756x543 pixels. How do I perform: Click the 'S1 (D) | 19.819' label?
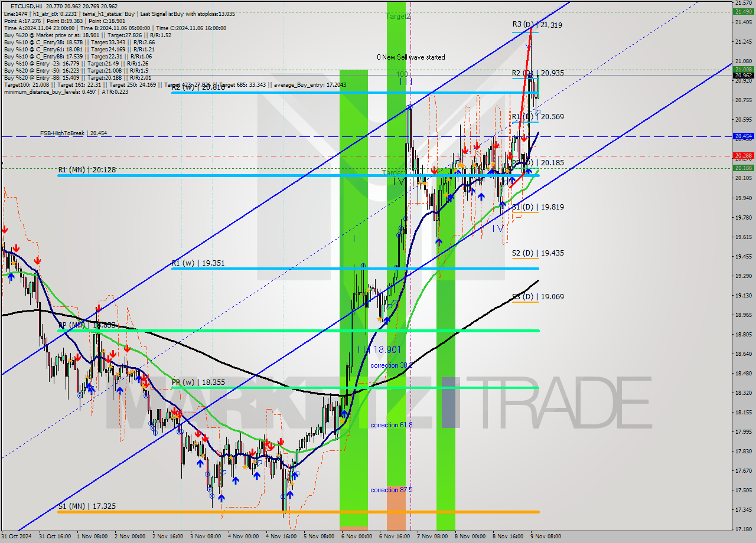(537, 207)
